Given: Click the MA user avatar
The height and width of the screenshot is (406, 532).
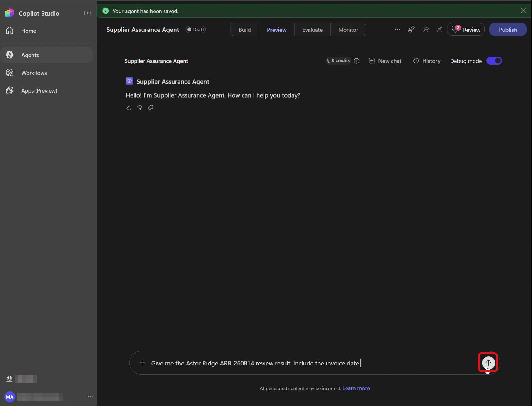Looking at the screenshot, I should tap(10, 397).
